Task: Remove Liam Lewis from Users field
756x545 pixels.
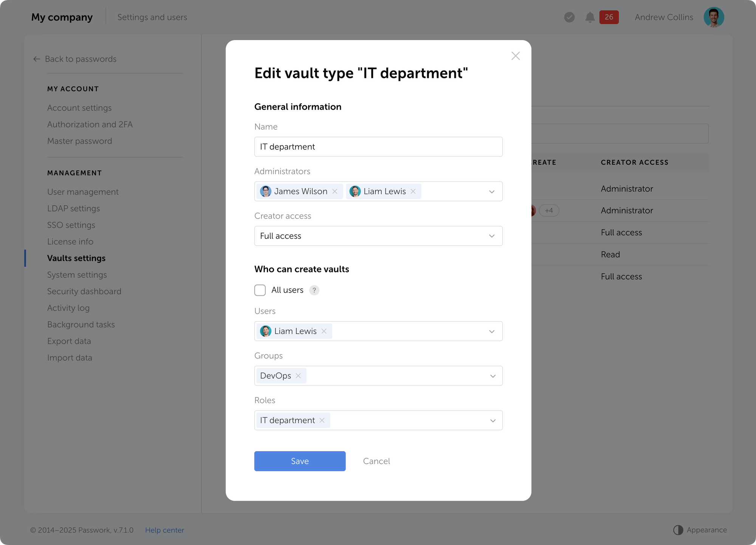Action: [x=324, y=331]
